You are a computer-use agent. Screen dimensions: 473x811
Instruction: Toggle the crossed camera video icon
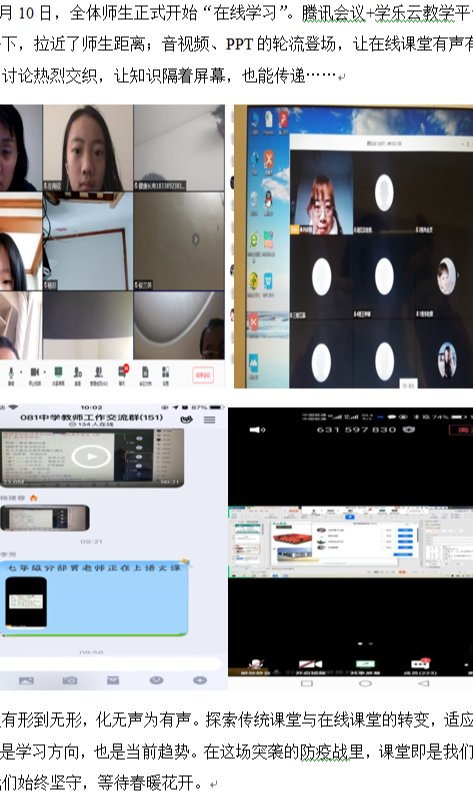click(x=311, y=664)
